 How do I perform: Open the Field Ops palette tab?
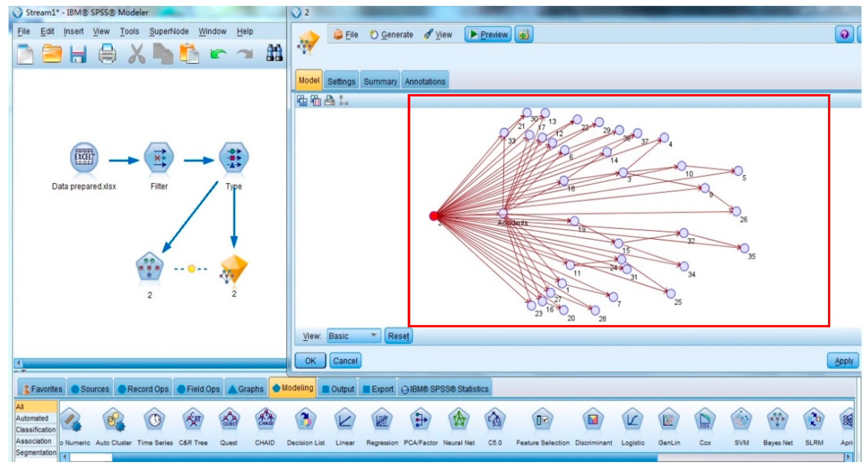pyautogui.click(x=199, y=389)
